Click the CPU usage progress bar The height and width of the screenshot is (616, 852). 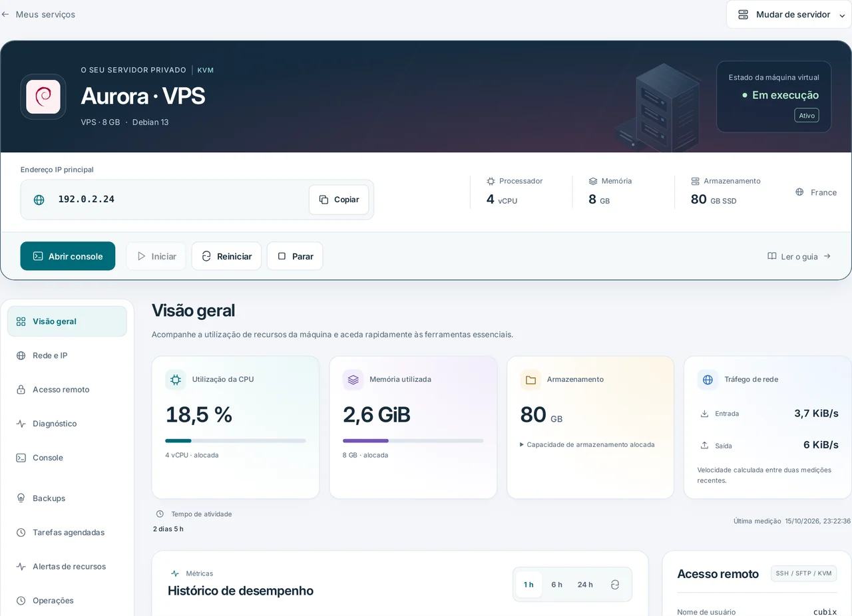coord(236,440)
